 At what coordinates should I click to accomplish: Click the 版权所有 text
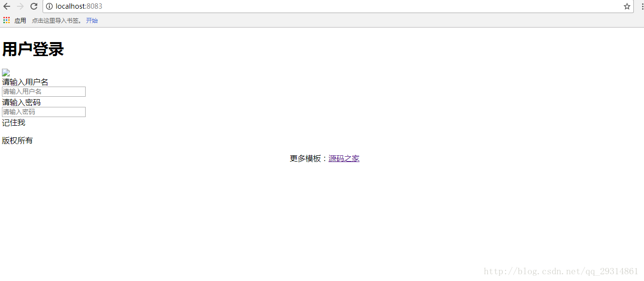click(17, 141)
